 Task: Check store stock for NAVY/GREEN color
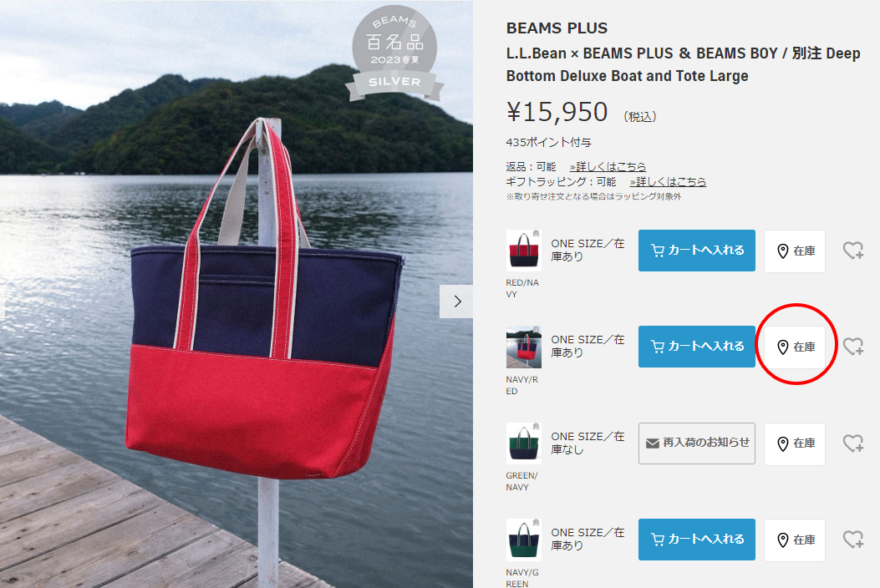(795, 540)
